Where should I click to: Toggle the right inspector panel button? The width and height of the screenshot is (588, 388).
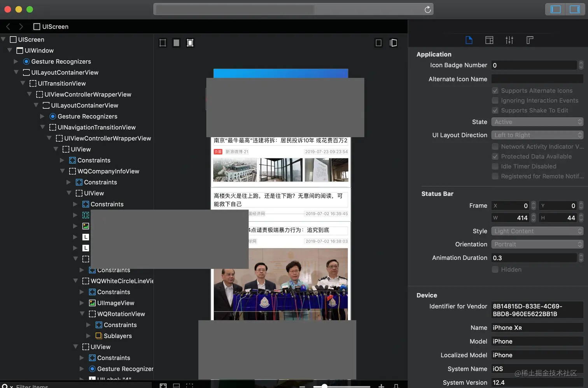click(575, 9)
